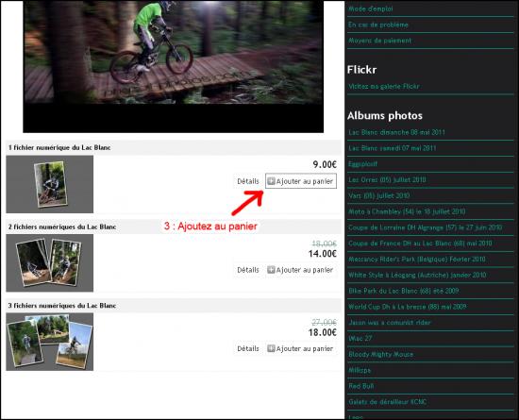Open album Coupe de France DH au Lac Blanc
The image size is (519, 420).
420,244
